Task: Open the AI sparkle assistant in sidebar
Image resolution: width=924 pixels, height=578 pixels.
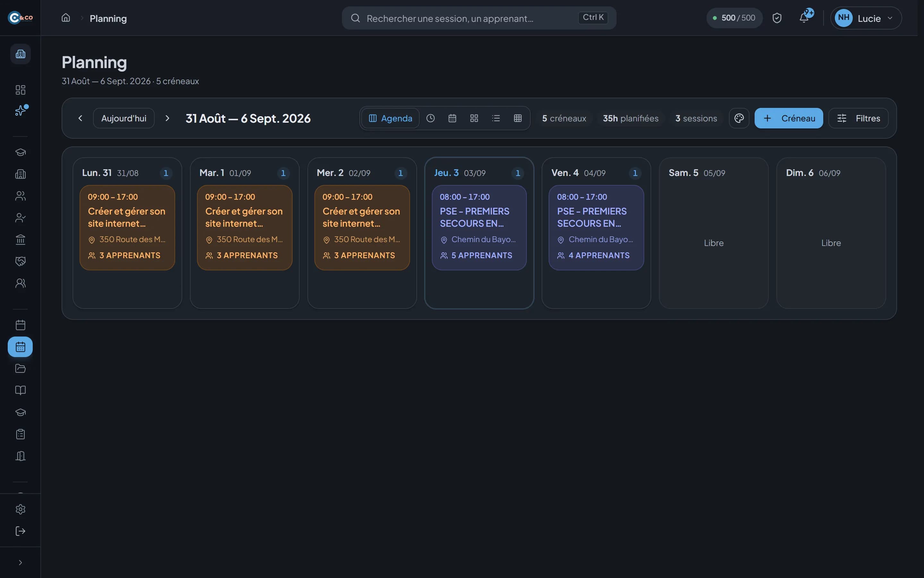Action: click(x=20, y=111)
